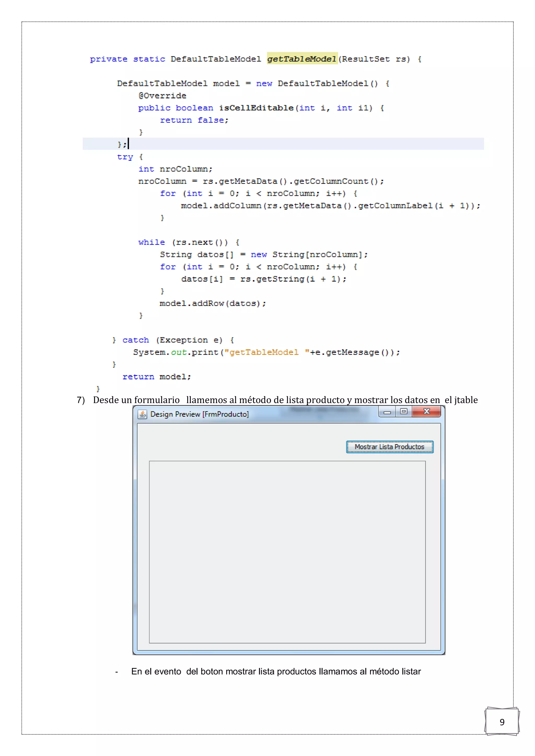
Task: Click the En el evento del boton sentence
Action: pos(276,671)
